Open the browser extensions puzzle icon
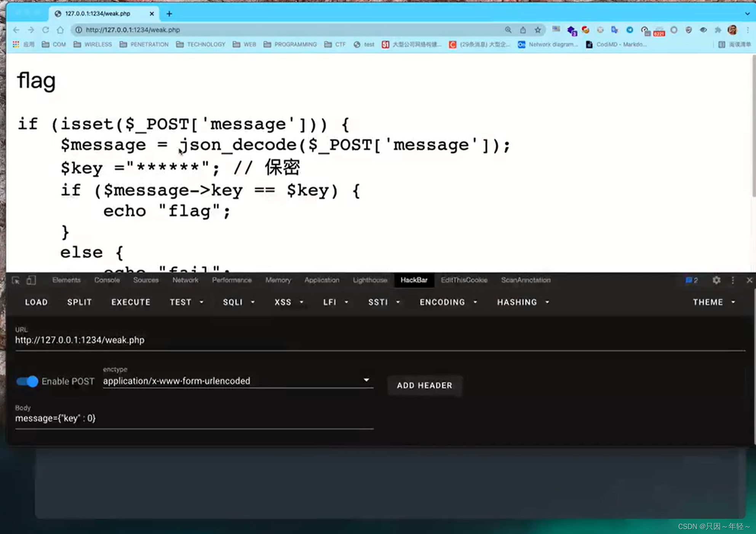The height and width of the screenshot is (534, 756). pyautogui.click(x=718, y=30)
